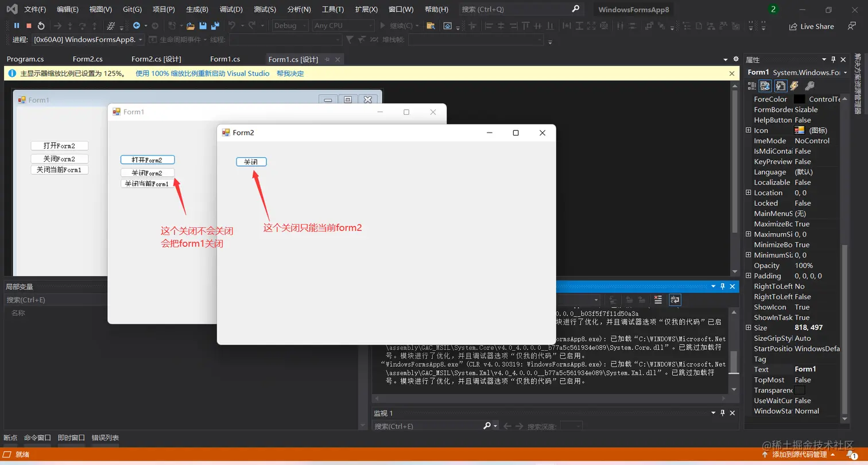Stop debugging with the red square icon
This screenshot has height=465, width=868.
[29, 26]
